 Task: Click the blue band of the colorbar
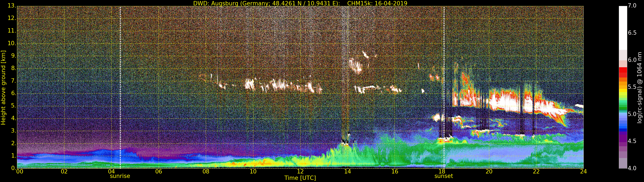[x=623, y=122]
